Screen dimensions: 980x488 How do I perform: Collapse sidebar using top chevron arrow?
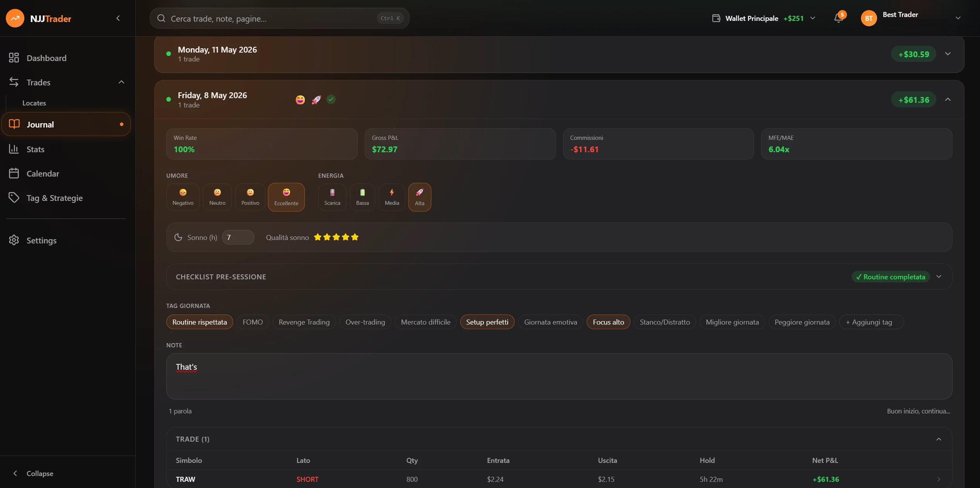pos(118,18)
